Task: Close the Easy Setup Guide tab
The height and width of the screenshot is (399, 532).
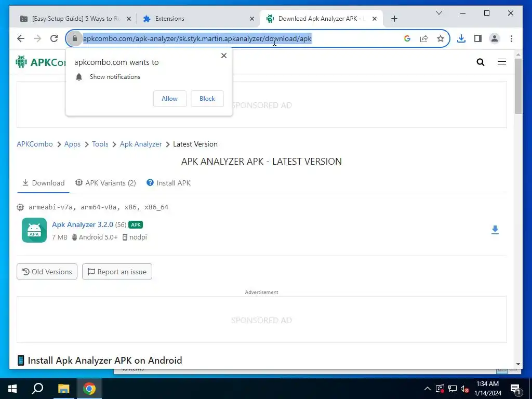Action: (129, 19)
